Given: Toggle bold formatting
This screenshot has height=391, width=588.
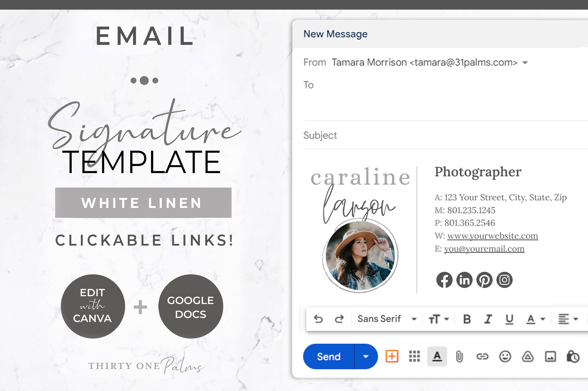Looking at the screenshot, I should click(467, 319).
